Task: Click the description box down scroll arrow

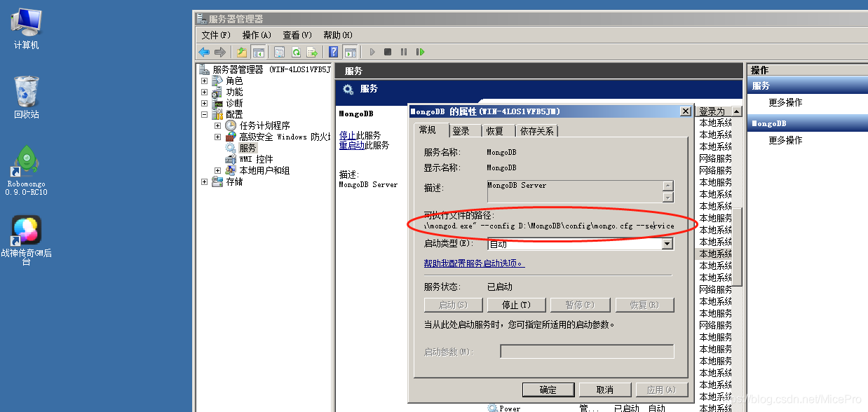Action: pos(668,197)
